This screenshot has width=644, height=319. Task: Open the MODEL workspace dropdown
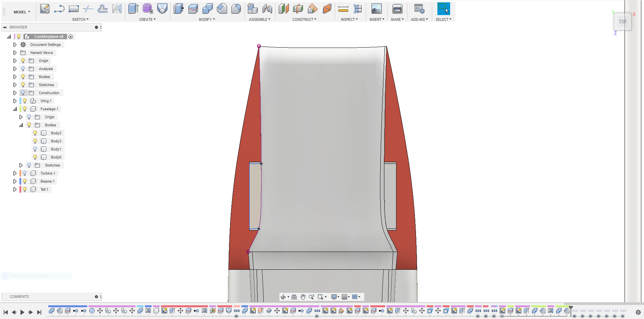pos(22,12)
